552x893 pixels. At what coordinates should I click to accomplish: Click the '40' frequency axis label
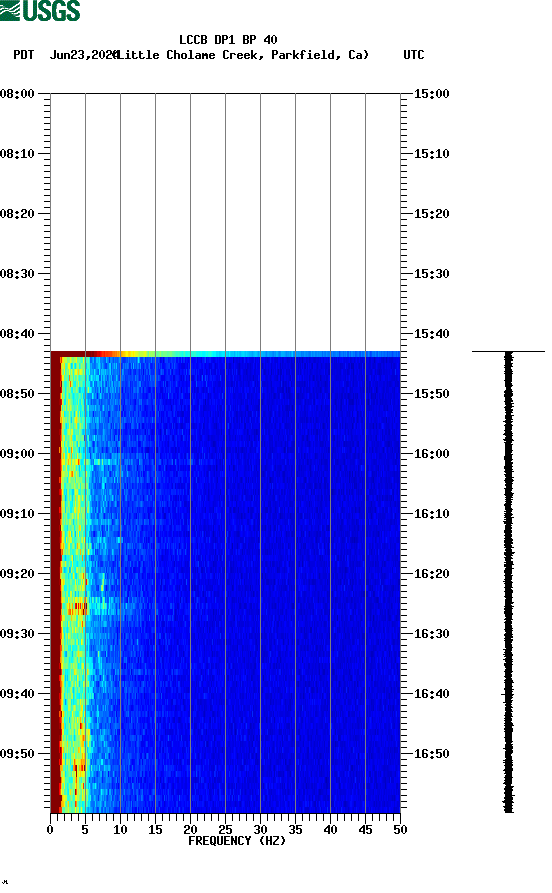330,830
